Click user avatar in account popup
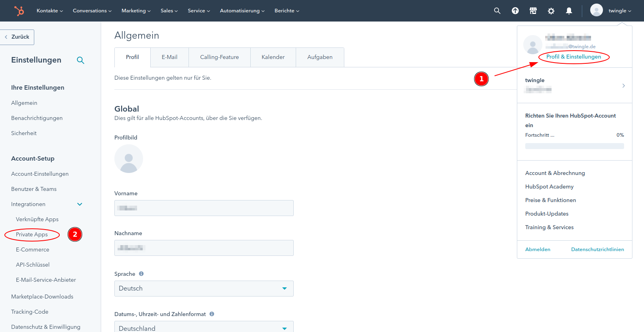The image size is (644, 332). 533,45
